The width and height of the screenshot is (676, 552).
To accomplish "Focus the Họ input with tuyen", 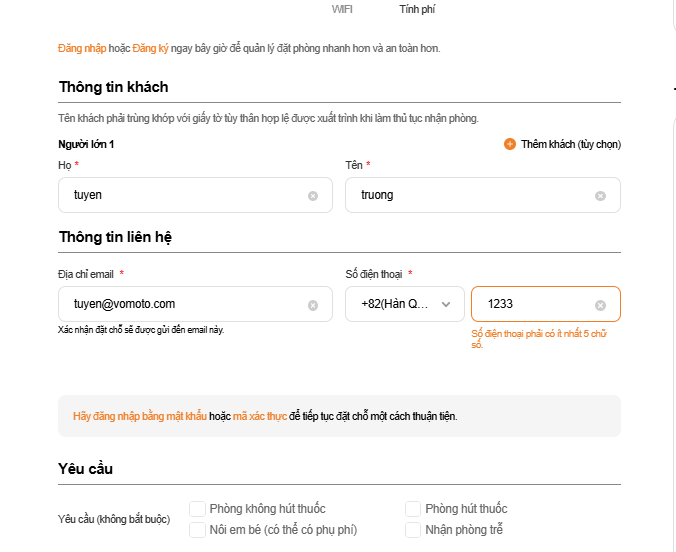I will point(180,195).
